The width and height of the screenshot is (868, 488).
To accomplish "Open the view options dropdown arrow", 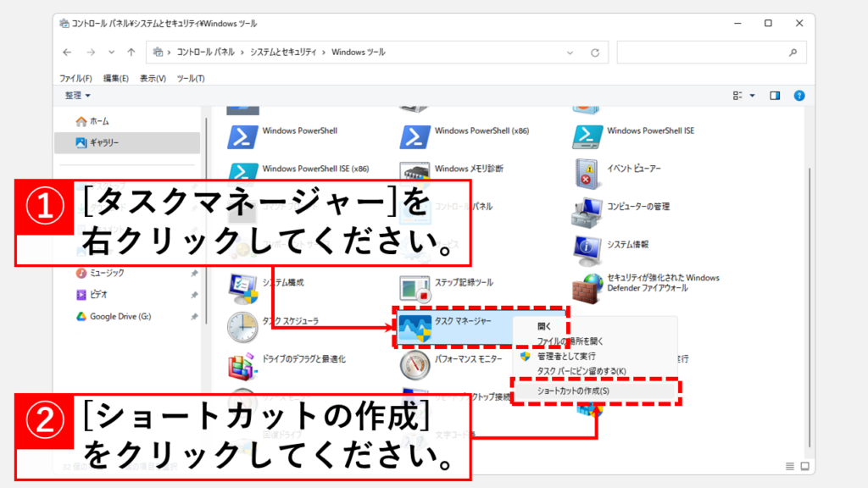I will (x=753, y=96).
